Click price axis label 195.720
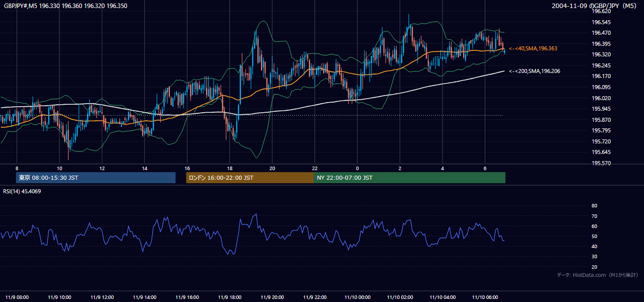This screenshot has height=302, width=644. click(601, 141)
